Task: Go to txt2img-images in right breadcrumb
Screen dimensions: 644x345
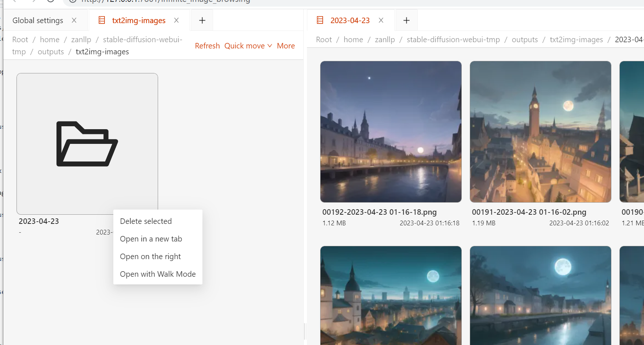Action: [576, 40]
